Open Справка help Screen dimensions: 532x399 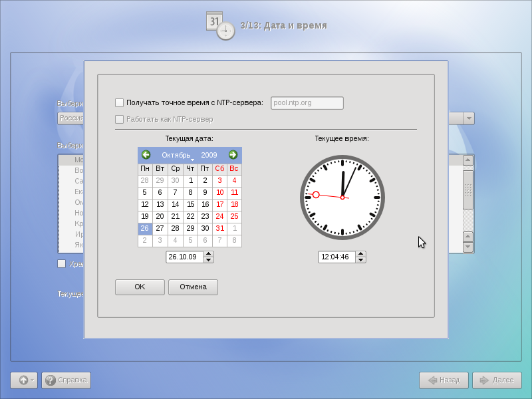coord(66,380)
